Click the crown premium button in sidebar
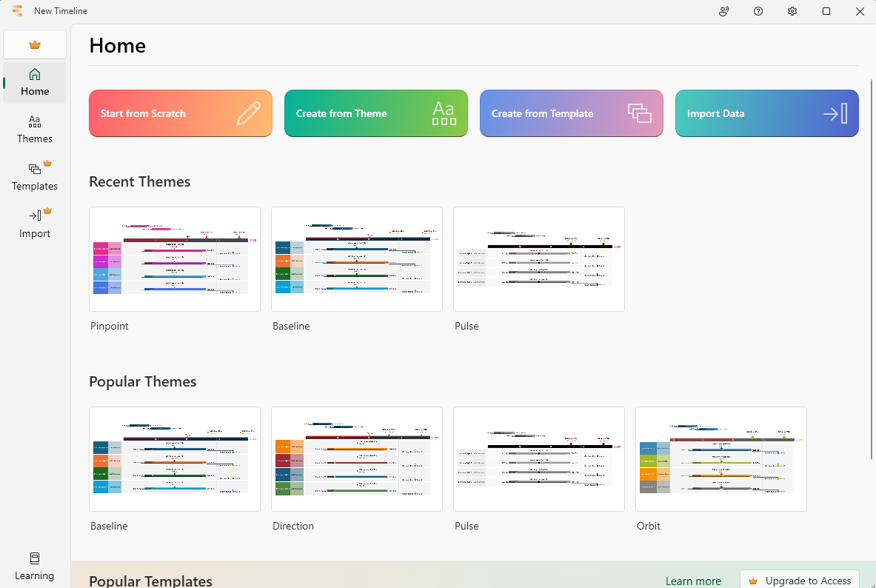Screen dimensions: 876x588 [x=35, y=44]
